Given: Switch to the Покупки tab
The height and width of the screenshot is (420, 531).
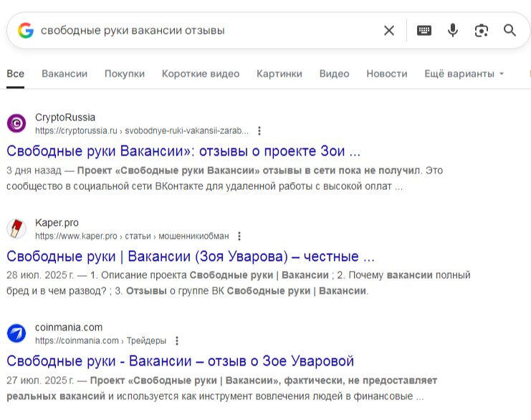Looking at the screenshot, I should tap(125, 74).
